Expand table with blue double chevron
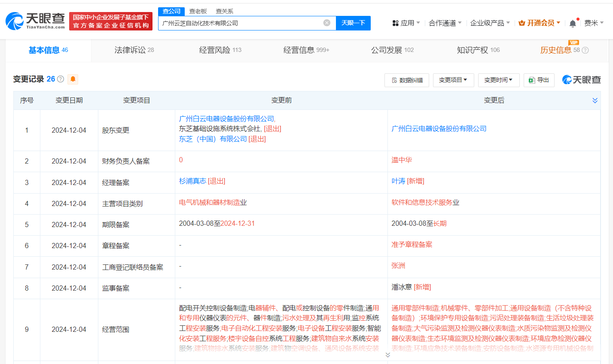613x364 pixels. pos(595,100)
